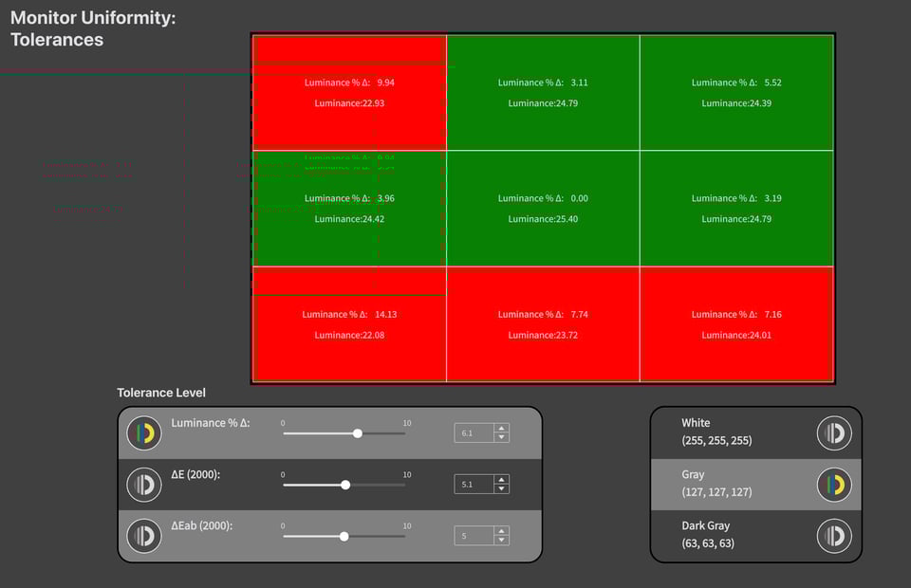Image resolution: width=911 pixels, height=588 pixels.
Task: Select the red zone with luminance 23.72
Action: click(x=543, y=324)
